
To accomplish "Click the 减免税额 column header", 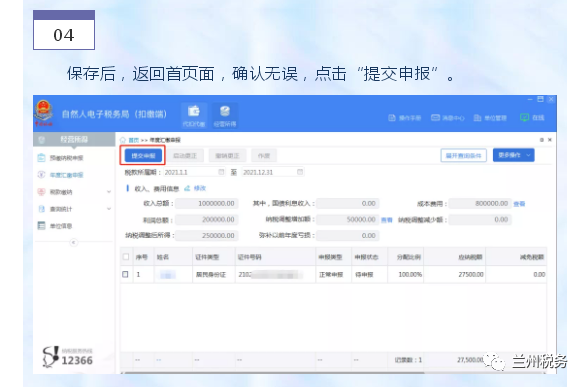I will click(x=516, y=257).
